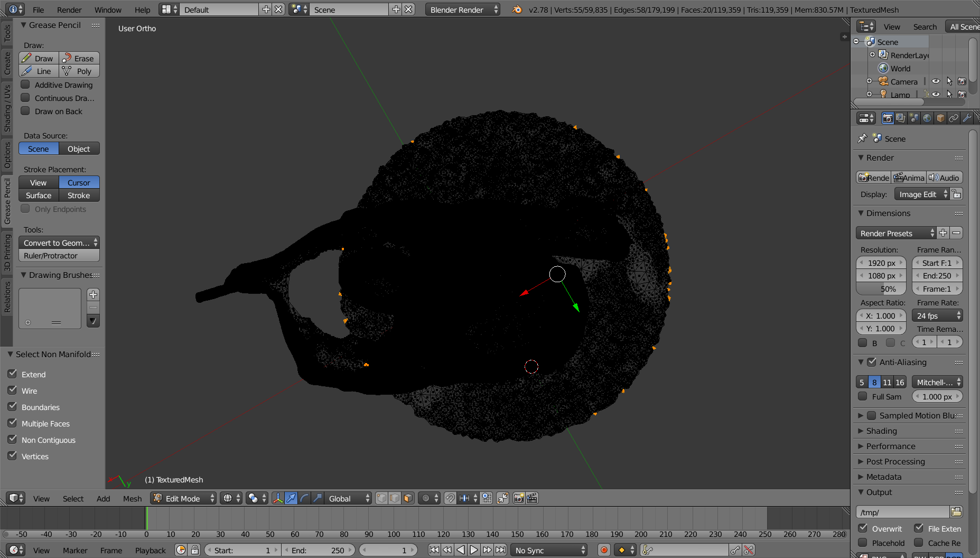Open the Convert to Geometry dropdown

(x=59, y=243)
